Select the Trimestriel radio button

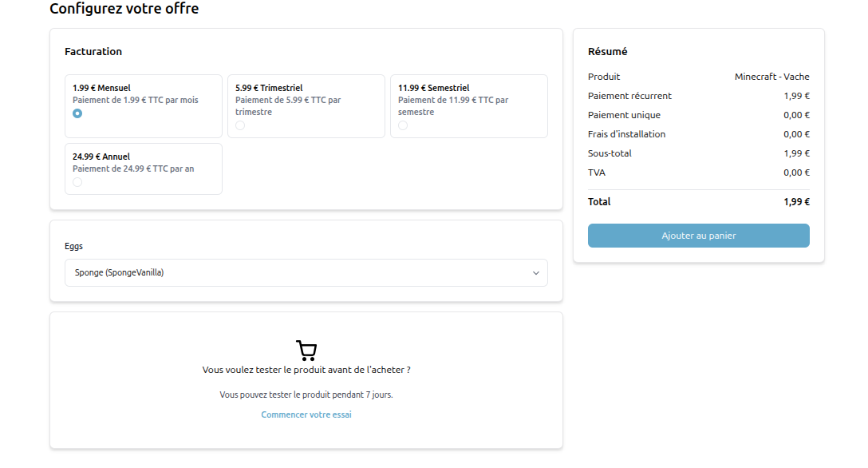click(240, 125)
